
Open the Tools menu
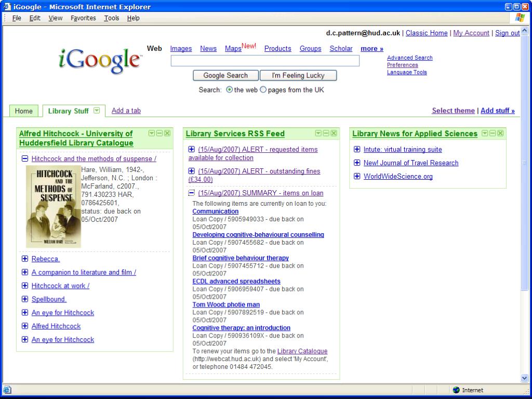(112, 18)
